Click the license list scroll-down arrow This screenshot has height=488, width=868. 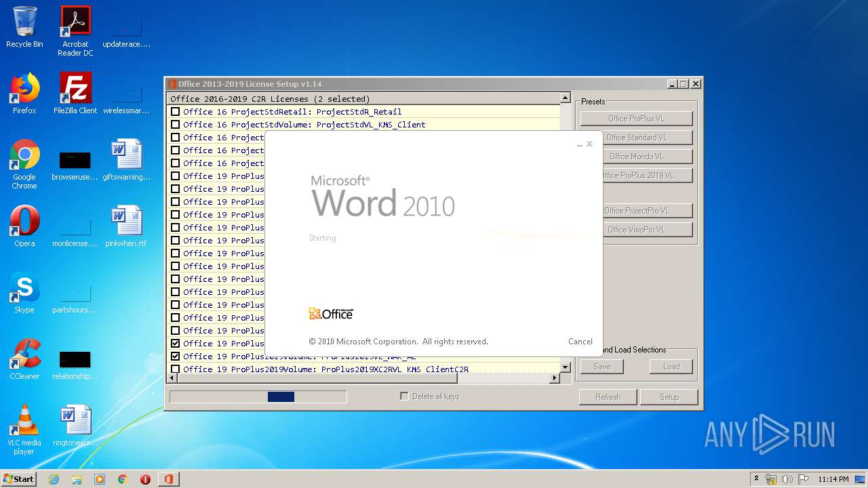coord(565,367)
